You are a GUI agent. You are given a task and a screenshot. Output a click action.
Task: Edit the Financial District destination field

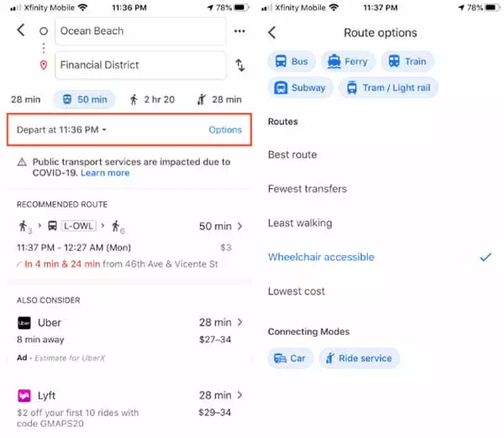(x=140, y=65)
